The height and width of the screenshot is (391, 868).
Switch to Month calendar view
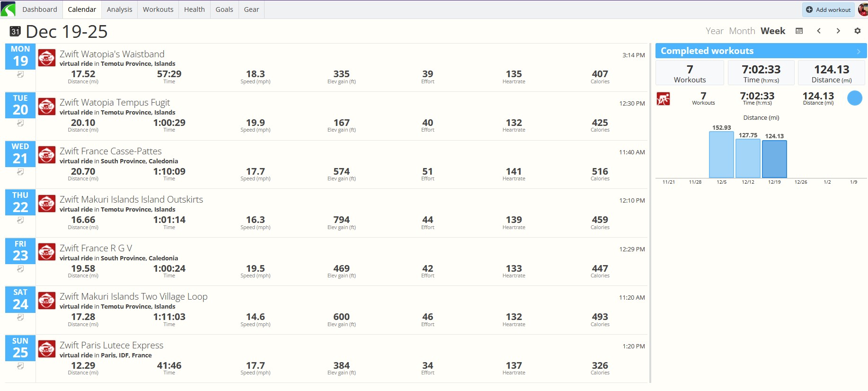pos(742,31)
